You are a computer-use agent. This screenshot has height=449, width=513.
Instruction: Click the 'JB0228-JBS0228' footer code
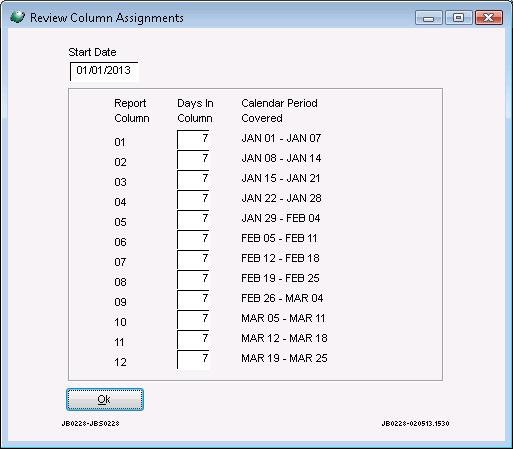tap(90, 423)
